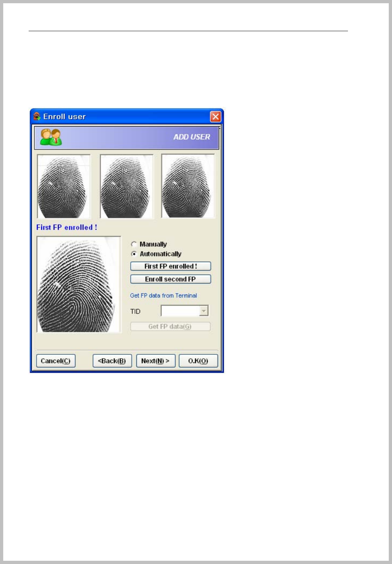Click the blue 'First FP enrolled !' status text

click(67, 228)
